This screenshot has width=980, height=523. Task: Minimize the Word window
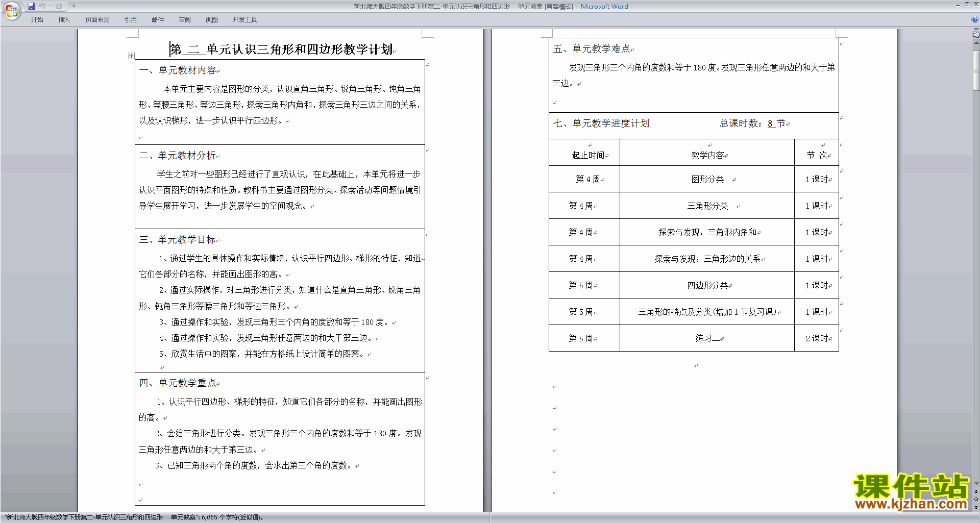coord(958,5)
